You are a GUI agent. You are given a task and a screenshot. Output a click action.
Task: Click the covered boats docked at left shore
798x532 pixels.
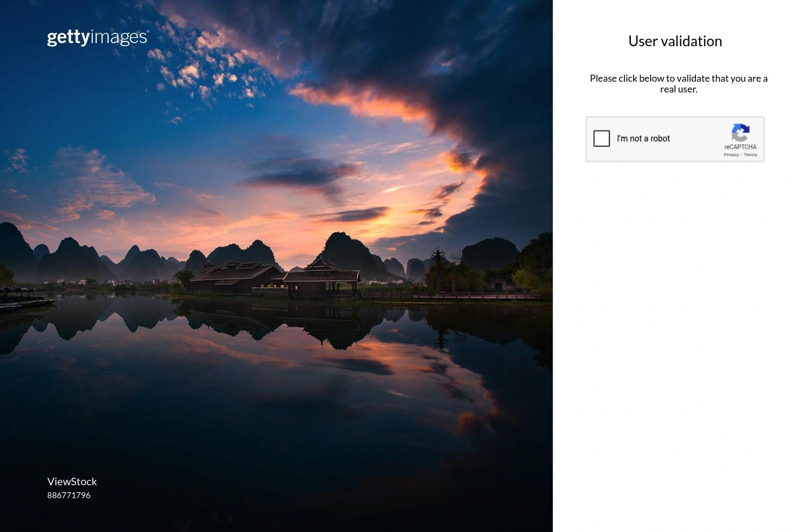tap(26, 298)
